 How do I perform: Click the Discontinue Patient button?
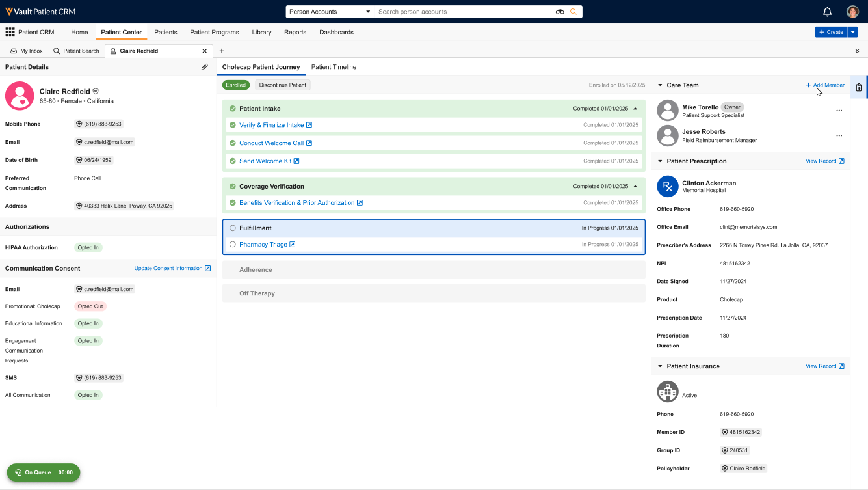click(x=282, y=85)
